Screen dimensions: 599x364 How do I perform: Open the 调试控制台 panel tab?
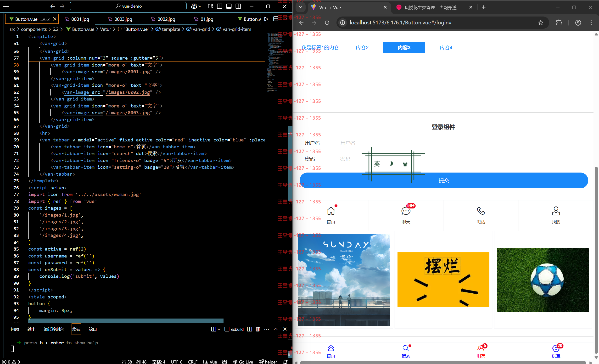54,329
